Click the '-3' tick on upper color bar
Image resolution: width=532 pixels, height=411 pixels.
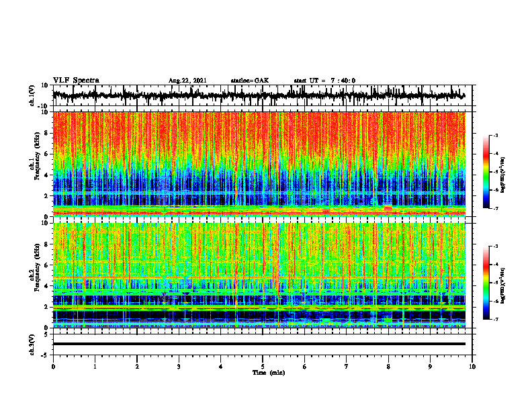(x=496, y=135)
